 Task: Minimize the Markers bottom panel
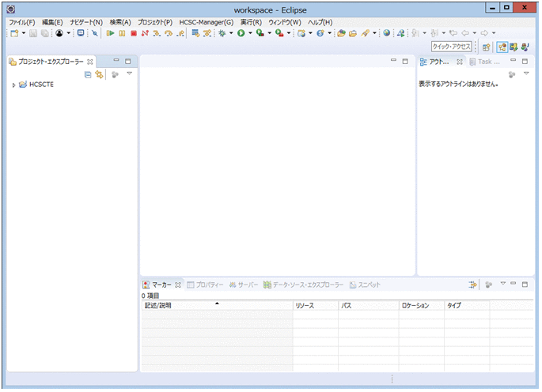(x=513, y=284)
